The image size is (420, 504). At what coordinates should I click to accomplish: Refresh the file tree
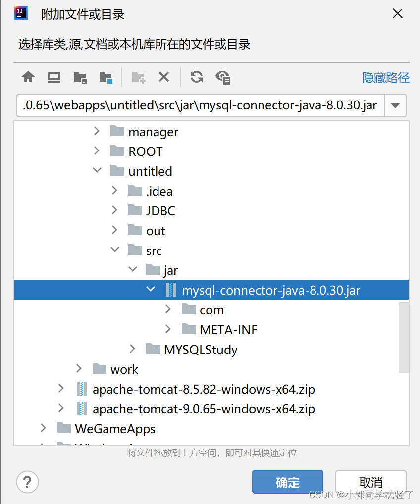pos(196,77)
